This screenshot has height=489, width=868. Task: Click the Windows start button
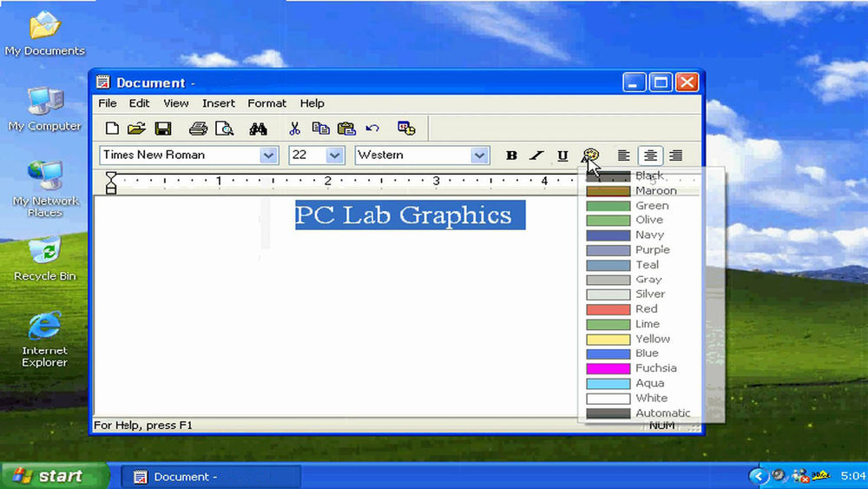coord(54,476)
